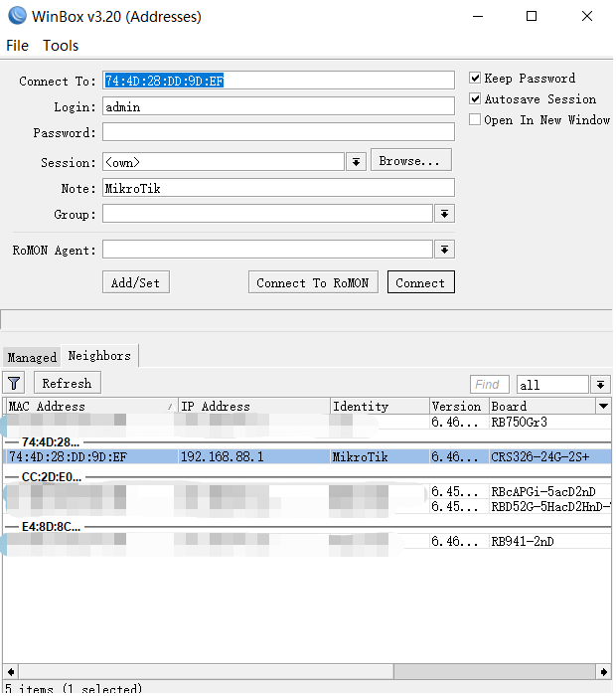Open the 'all' filter dropdown
The image size is (616, 696).
(600, 384)
